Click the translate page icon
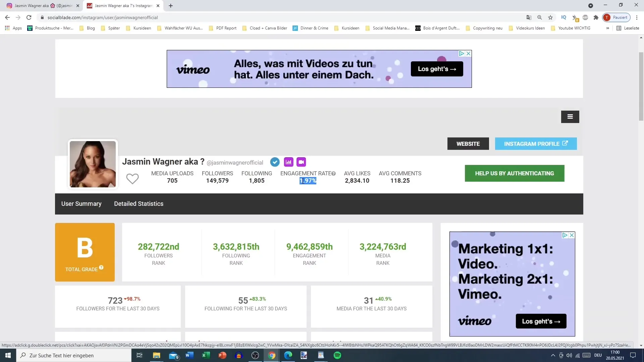Screen dimensions: 644x362 tap(529, 17)
